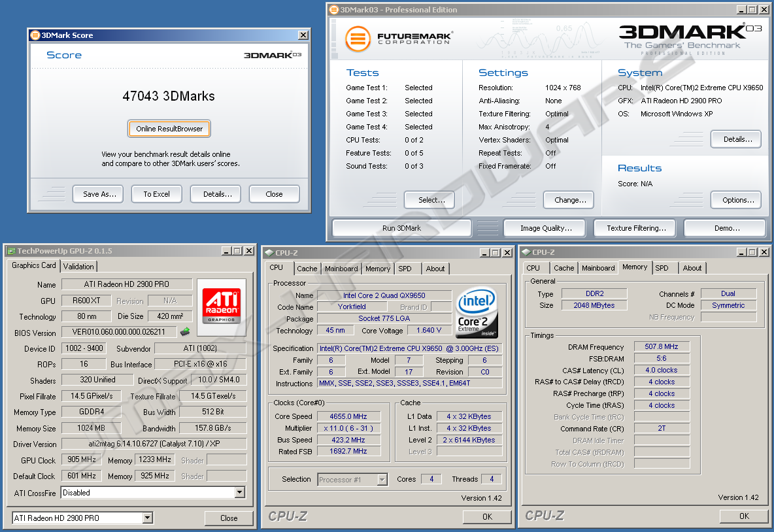This screenshot has width=774, height=532.
Task: Minimize the GPU-Z window
Action: point(226,251)
